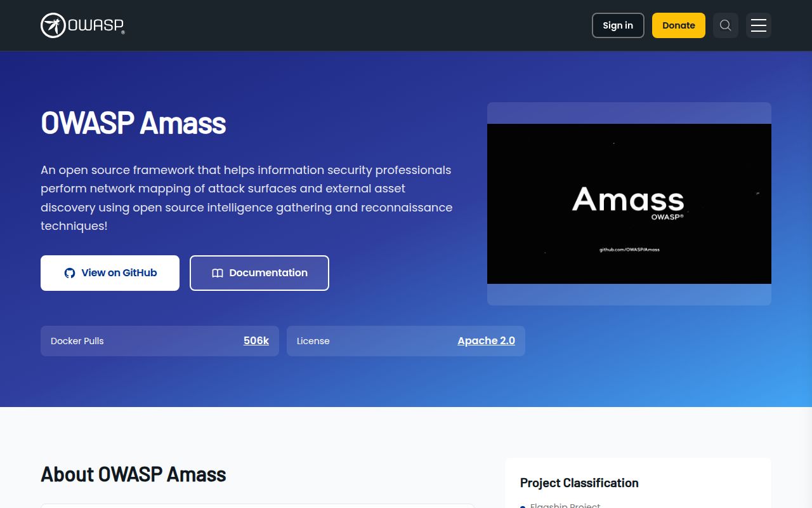This screenshot has height=508, width=812.
Task: Click the OWASP Amass page title
Action: click(x=133, y=123)
